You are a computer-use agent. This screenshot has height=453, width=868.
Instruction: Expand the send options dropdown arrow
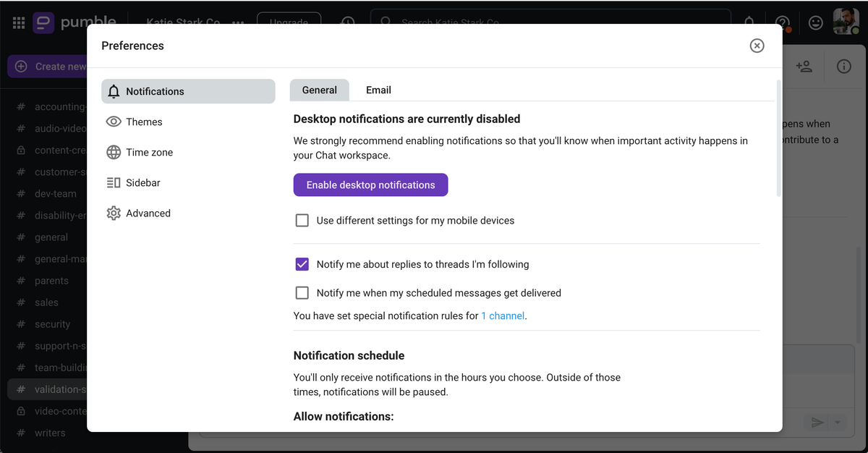[838, 423]
